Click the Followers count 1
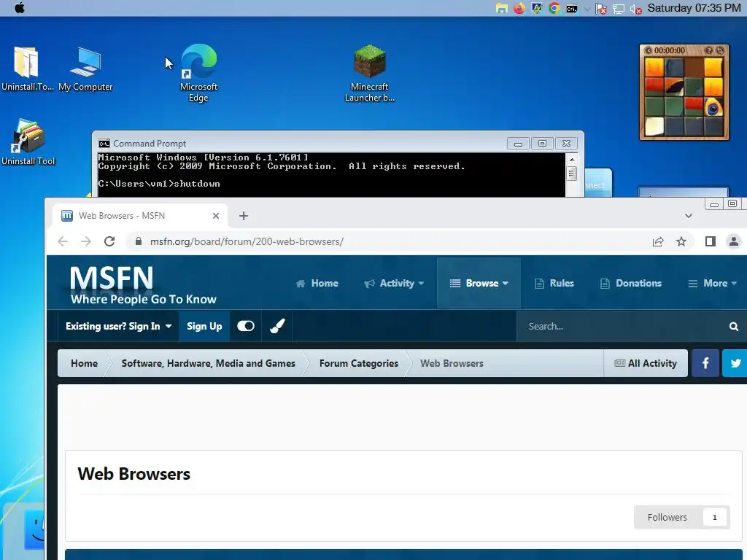The width and height of the screenshot is (747, 560). point(715,517)
